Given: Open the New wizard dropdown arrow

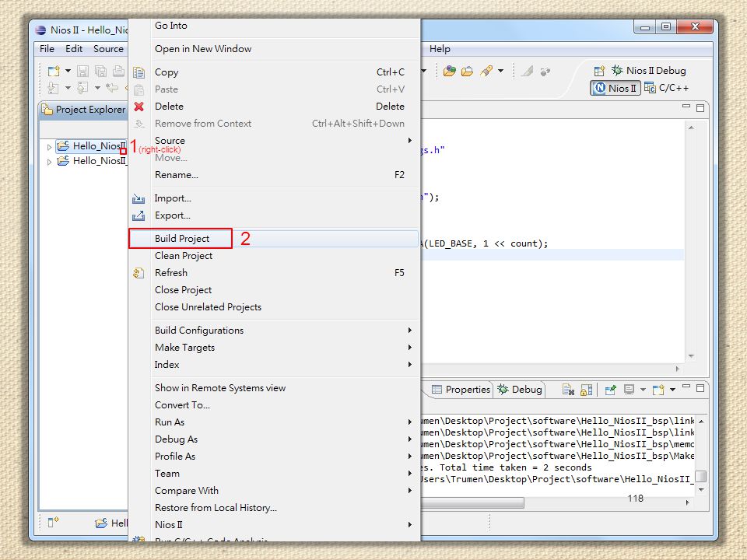Looking at the screenshot, I should [x=68, y=71].
